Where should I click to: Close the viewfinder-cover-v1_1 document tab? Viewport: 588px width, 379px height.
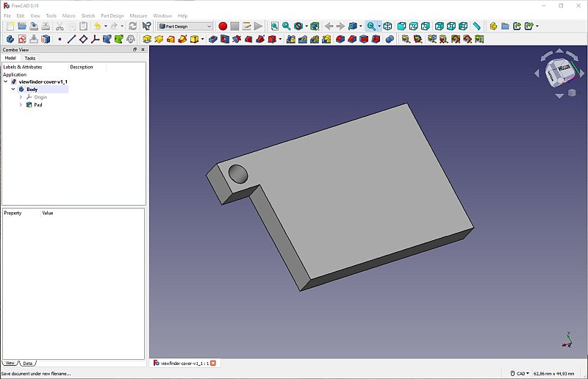point(213,363)
